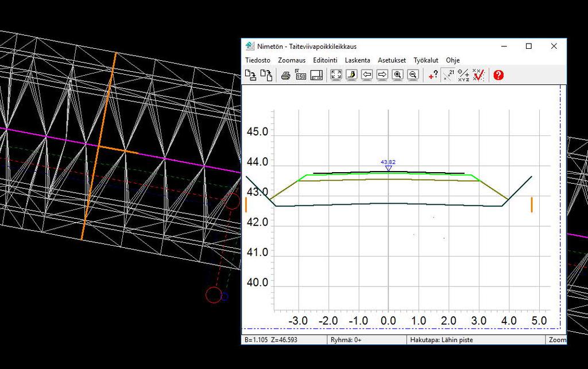Click the zoom out magnifier icon
The image size is (588, 369).
point(413,75)
